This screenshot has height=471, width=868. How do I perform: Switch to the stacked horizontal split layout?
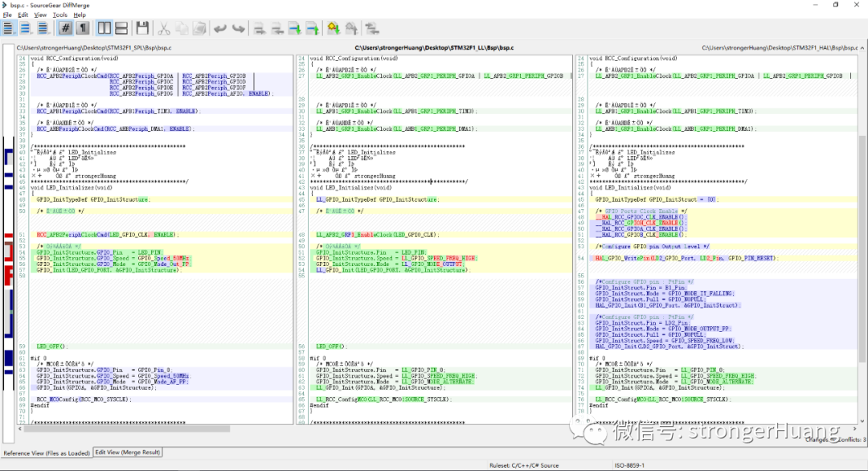[x=121, y=28]
